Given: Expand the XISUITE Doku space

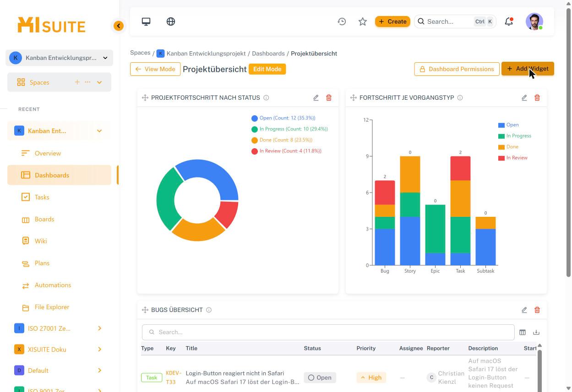Looking at the screenshot, I should [x=99, y=349].
